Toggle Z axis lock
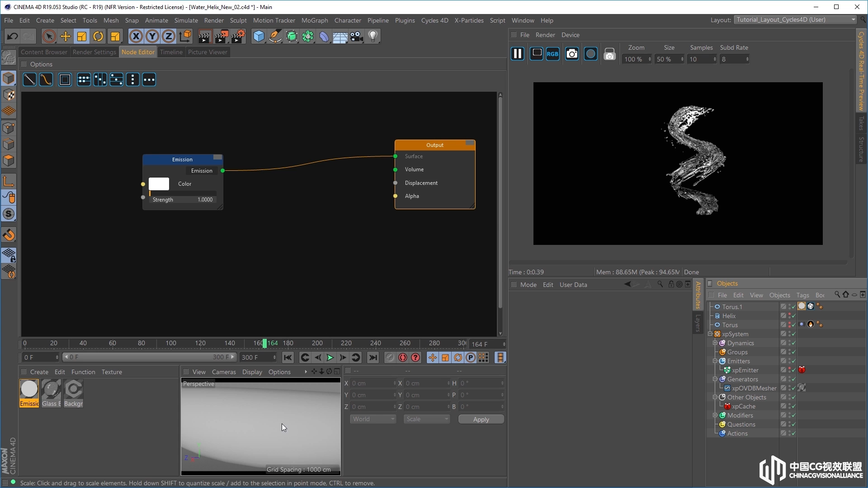868x488 pixels. [x=168, y=36]
